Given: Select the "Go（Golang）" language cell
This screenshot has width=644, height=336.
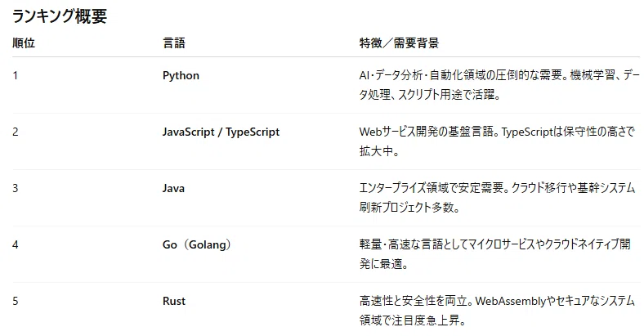Looking at the screenshot, I should tap(197, 244).
